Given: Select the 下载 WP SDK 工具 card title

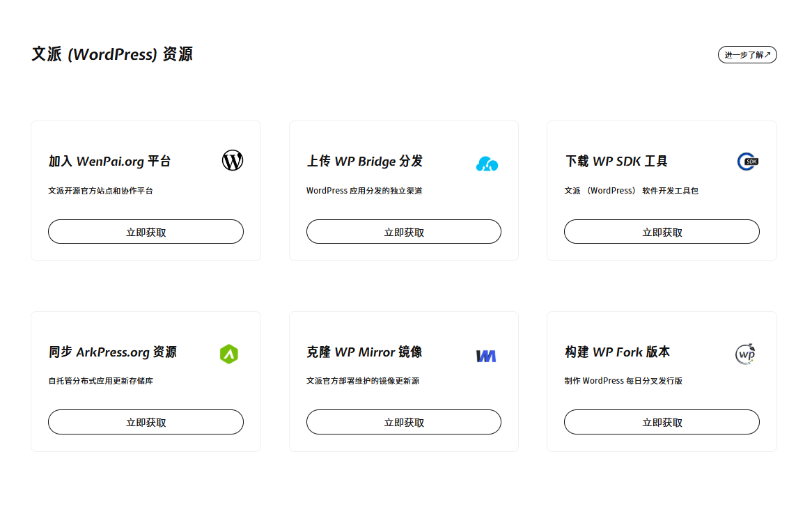Looking at the screenshot, I should point(616,162).
